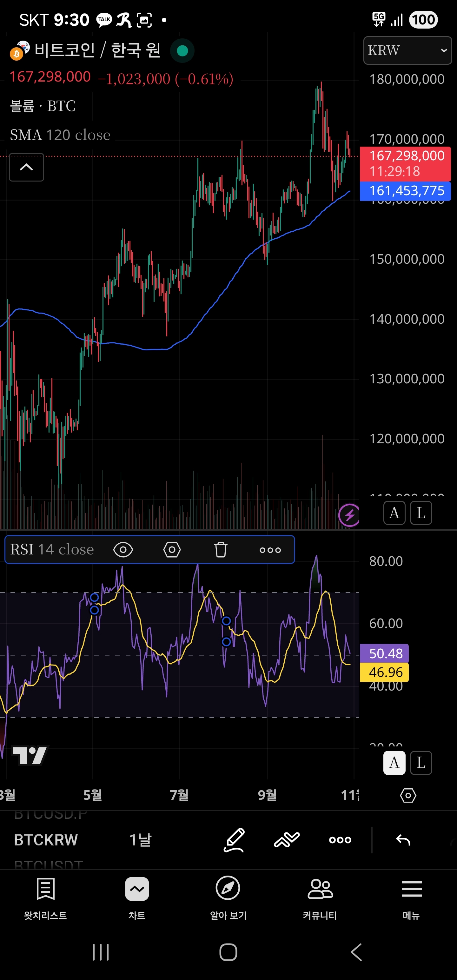
Task: Tap the BTCKRW symbol button
Action: pos(46,840)
